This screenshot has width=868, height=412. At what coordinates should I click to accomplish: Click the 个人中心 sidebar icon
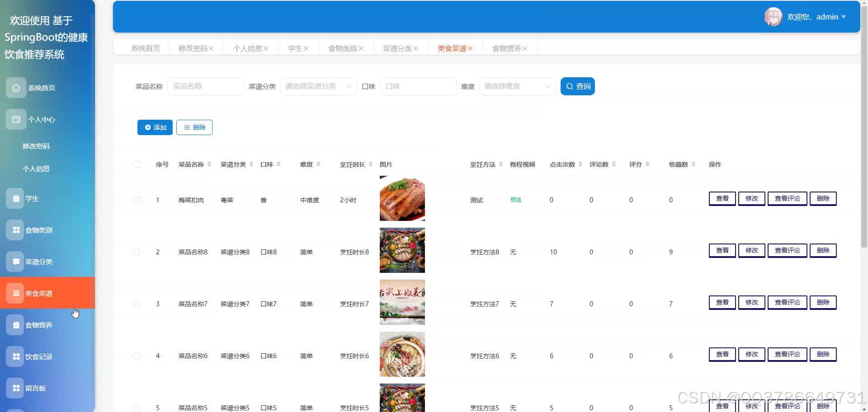[16, 119]
